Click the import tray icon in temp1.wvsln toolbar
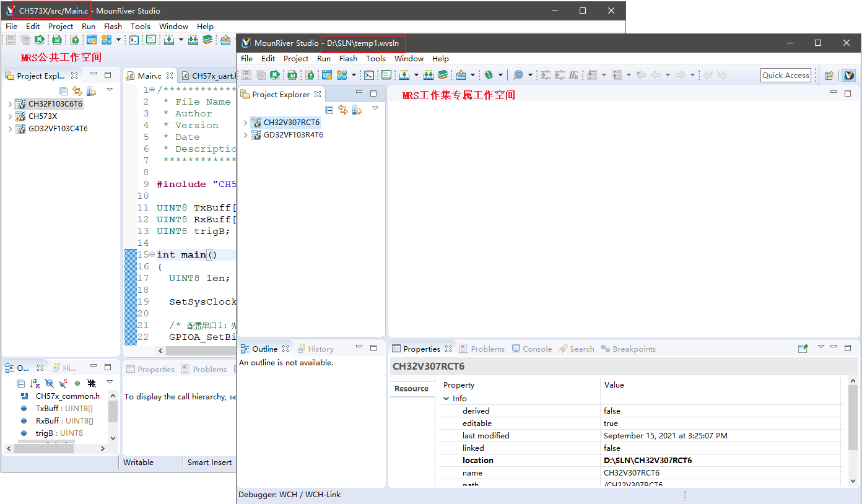Screen dimensions: 862x504 pyautogui.click(x=461, y=75)
